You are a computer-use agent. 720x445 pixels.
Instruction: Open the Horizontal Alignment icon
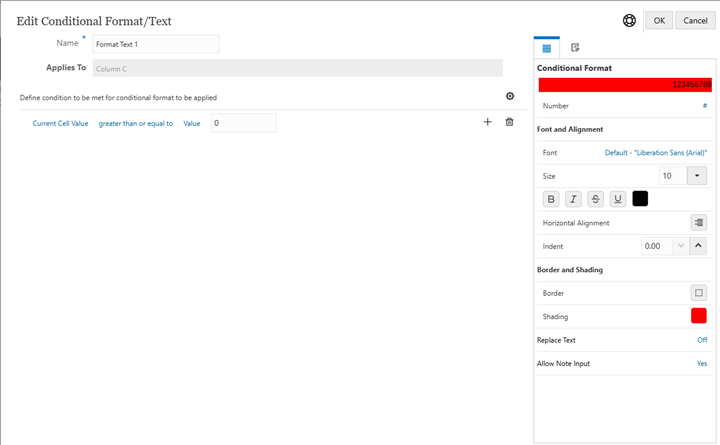click(698, 222)
